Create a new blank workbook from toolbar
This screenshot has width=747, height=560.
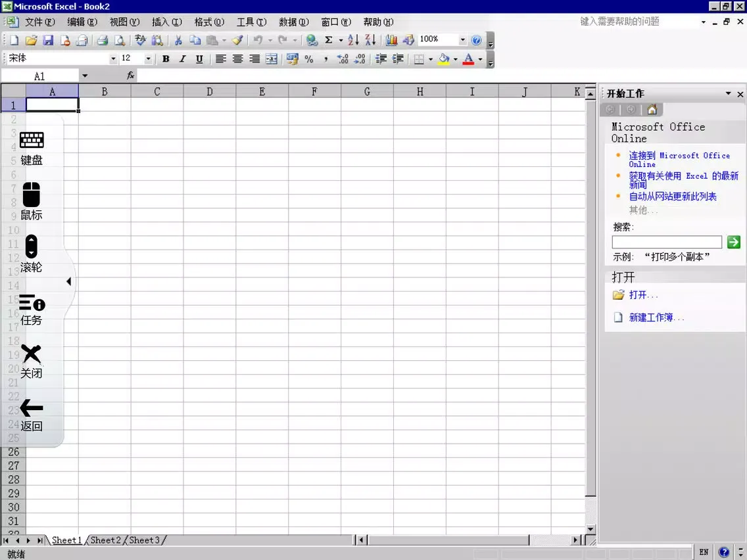(x=14, y=41)
